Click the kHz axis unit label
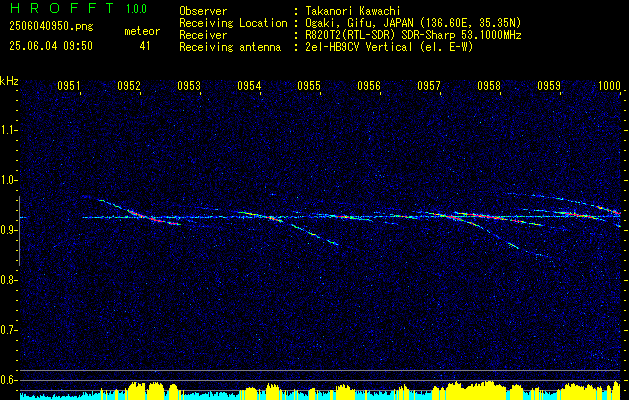 pos(9,81)
